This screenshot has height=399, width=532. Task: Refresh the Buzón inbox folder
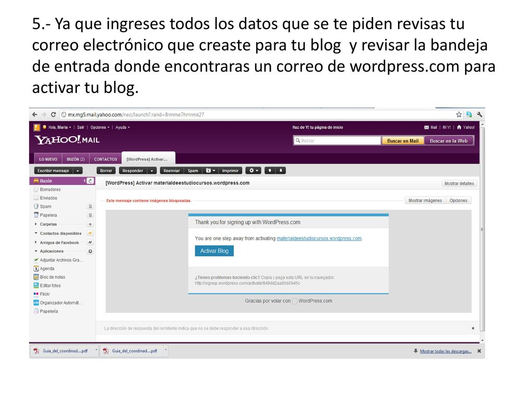point(90,181)
